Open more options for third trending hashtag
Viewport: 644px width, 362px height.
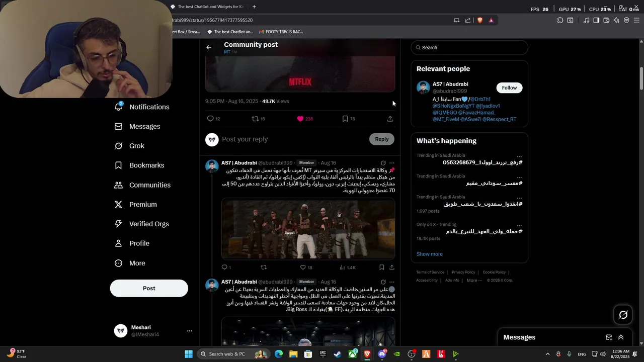(x=519, y=198)
